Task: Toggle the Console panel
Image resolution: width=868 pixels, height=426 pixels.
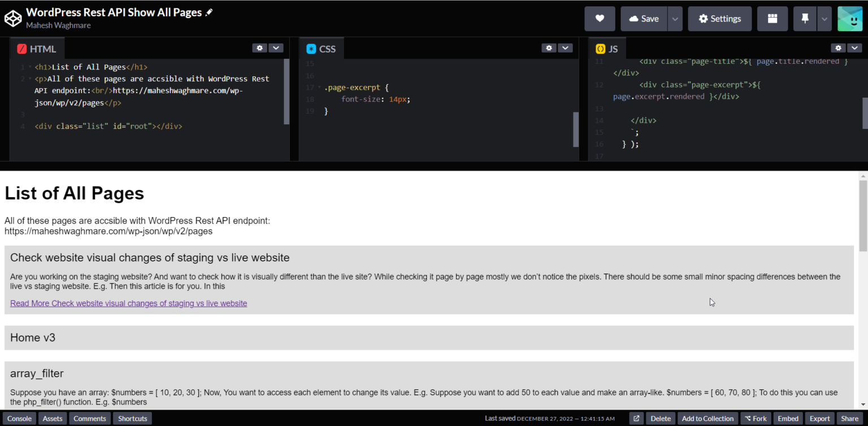Action: 19,419
